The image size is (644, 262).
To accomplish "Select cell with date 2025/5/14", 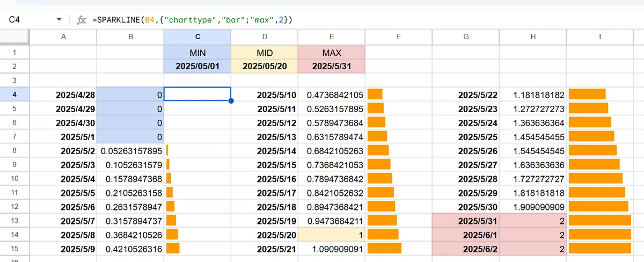I will tap(265, 150).
